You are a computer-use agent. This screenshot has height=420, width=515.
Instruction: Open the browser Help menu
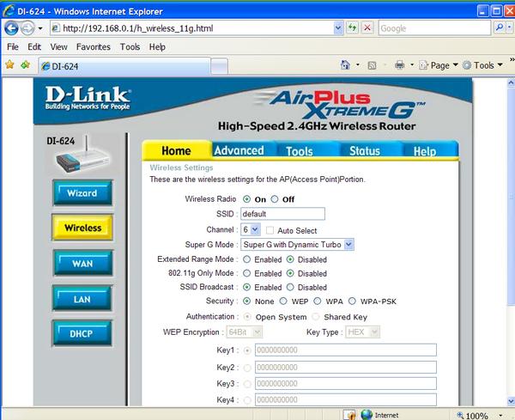(x=157, y=47)
